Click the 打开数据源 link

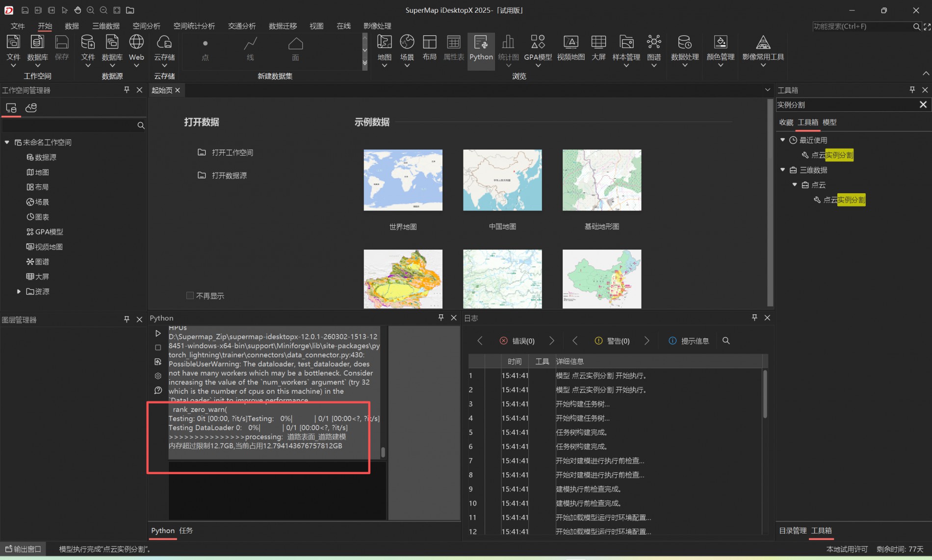pyautogui.click(x=229, y=176)
